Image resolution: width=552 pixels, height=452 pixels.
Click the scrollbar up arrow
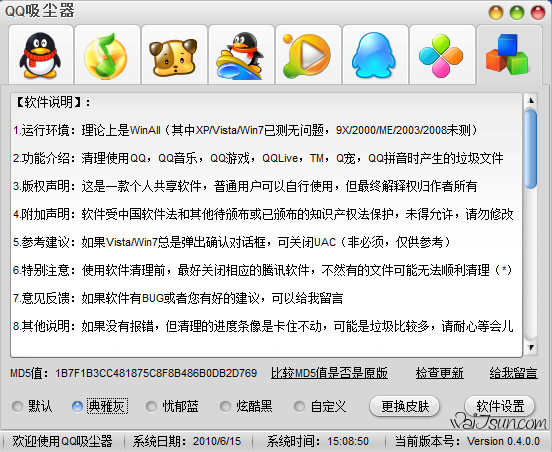pos(531,101)
